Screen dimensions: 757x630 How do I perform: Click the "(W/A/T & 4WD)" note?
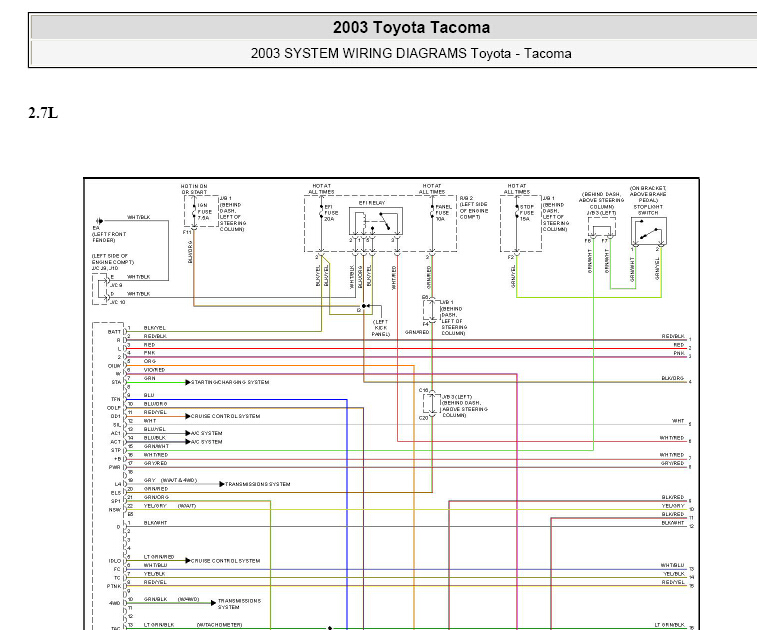pos(179,480)
